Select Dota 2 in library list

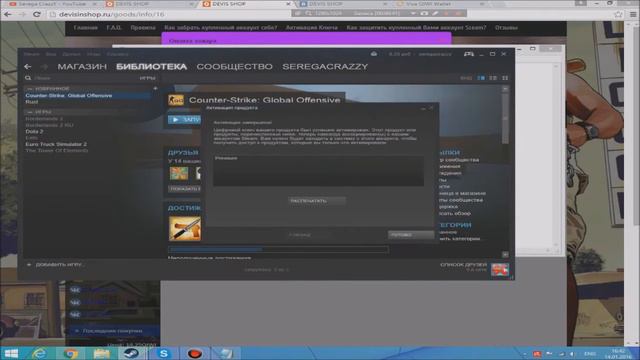click(34, 131)
